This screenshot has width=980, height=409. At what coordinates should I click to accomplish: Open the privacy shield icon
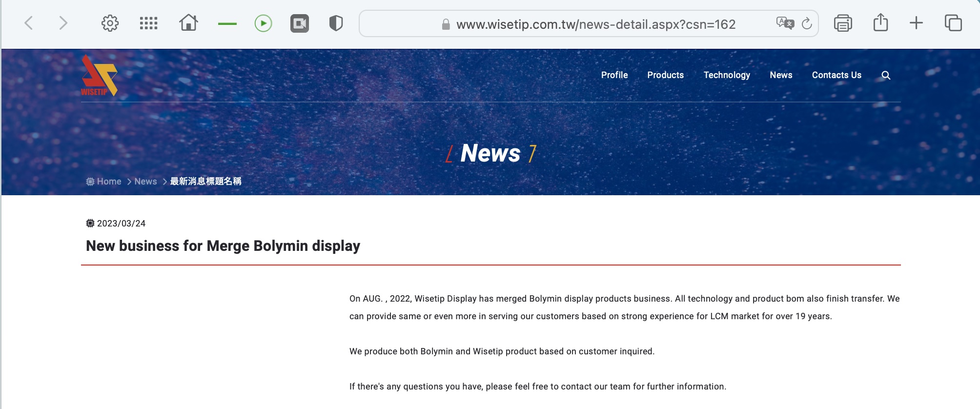coord(336,23)
